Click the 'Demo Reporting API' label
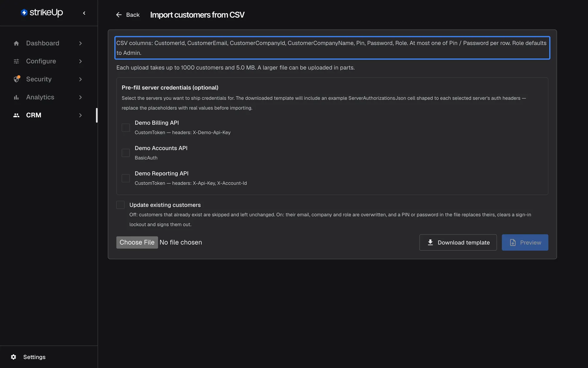The height and width of the screenshot is (368, 588). click(x=162, y=173)
